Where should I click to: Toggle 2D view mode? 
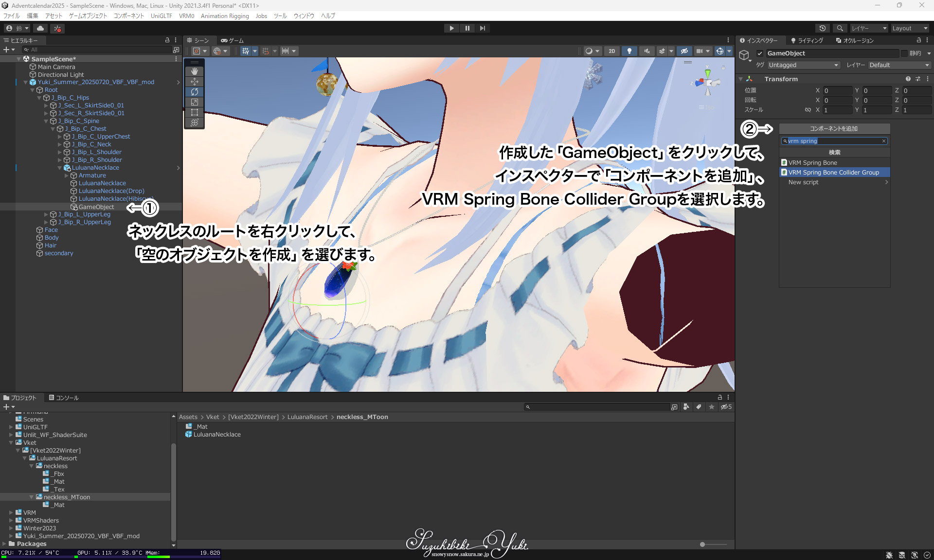(611, 51)
